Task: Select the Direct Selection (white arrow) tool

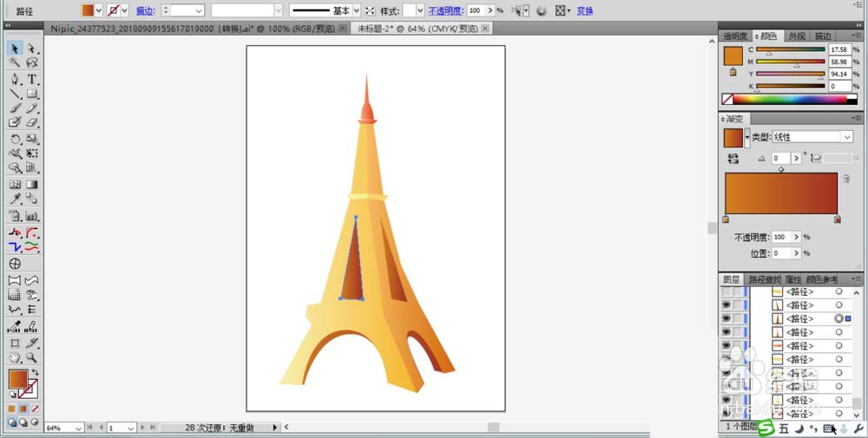Action: click(x=31, y=49)
